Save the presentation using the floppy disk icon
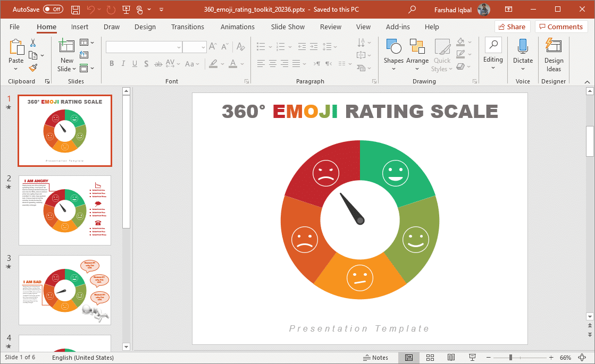 click(x=76, y=10)
